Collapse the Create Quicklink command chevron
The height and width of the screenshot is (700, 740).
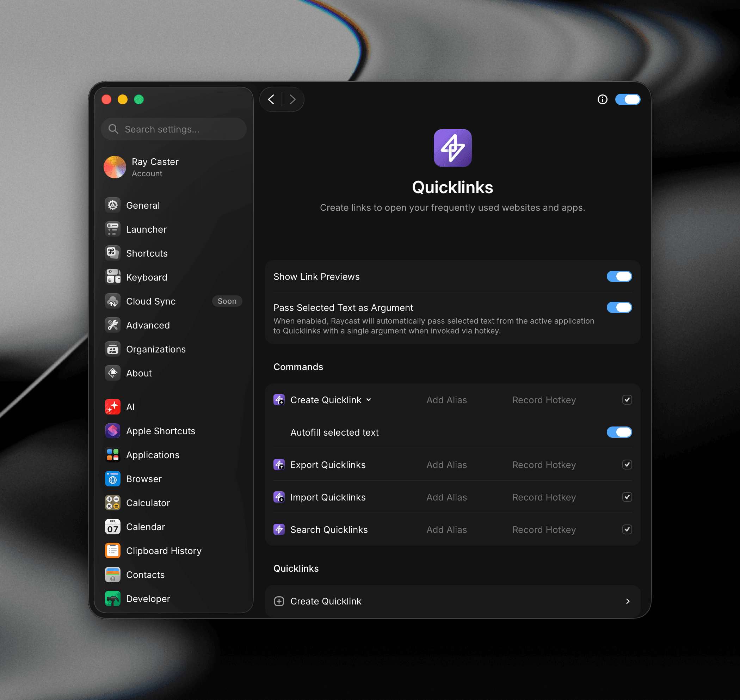click(369, 400)
